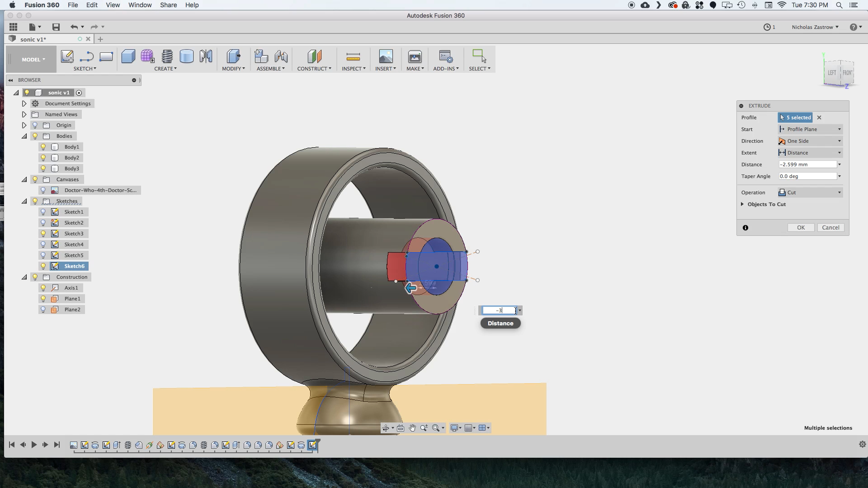The width and height of the screenshot is (868, 488).
Task: Select the Rectangle sketch tool
Action: click(x=106, y=56)
